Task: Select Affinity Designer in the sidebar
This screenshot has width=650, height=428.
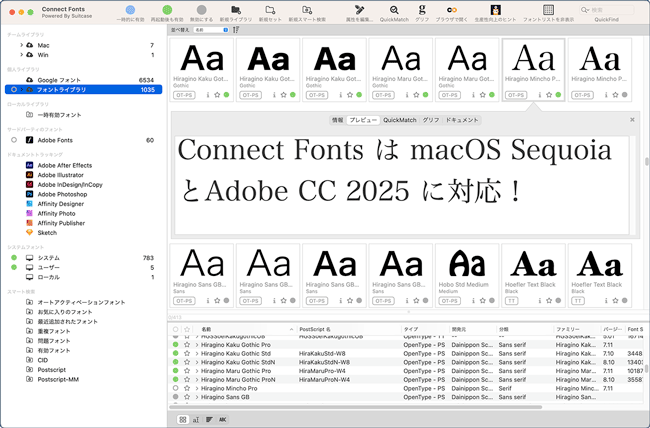Action: coord(61,204)
